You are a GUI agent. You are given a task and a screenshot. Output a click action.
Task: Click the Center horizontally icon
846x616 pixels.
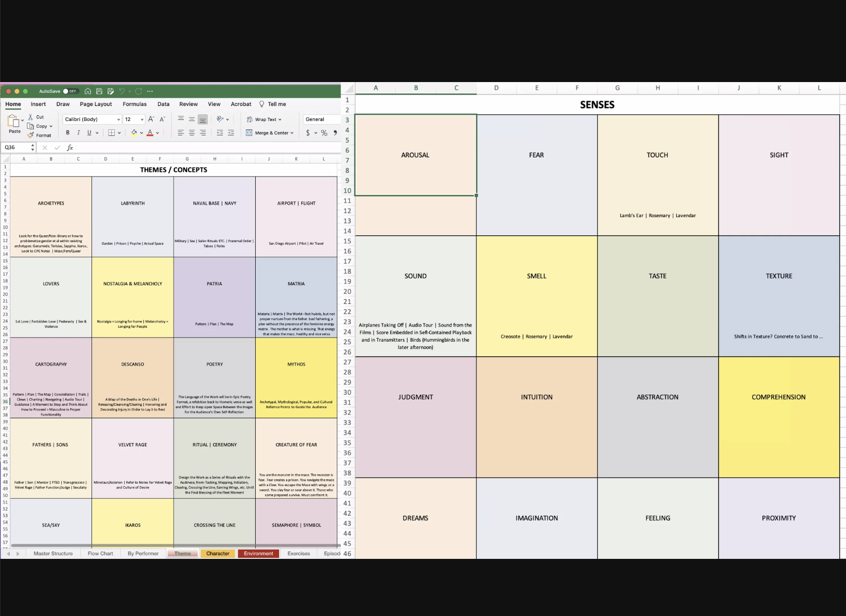(192, 133)
